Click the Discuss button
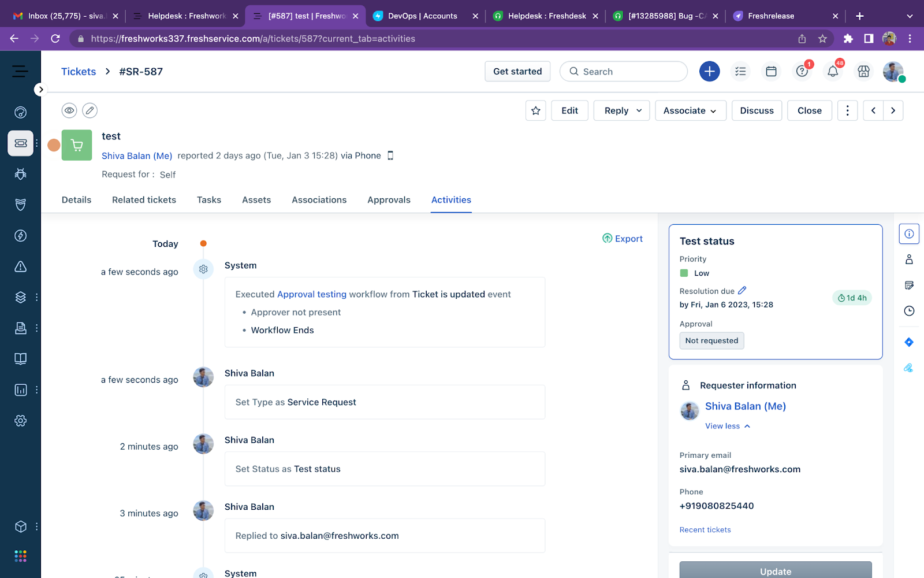The width and height of the screenshot is (924, 578). [x=757, y=110]
